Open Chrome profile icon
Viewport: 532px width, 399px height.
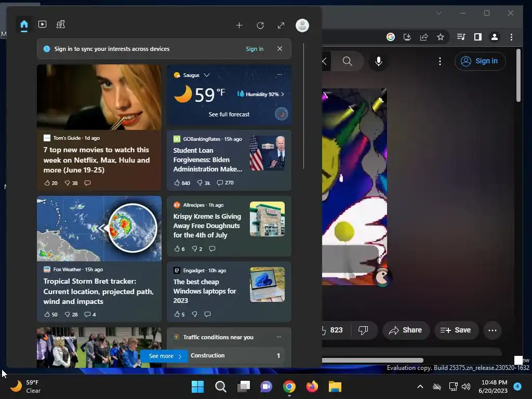(495, 37)
